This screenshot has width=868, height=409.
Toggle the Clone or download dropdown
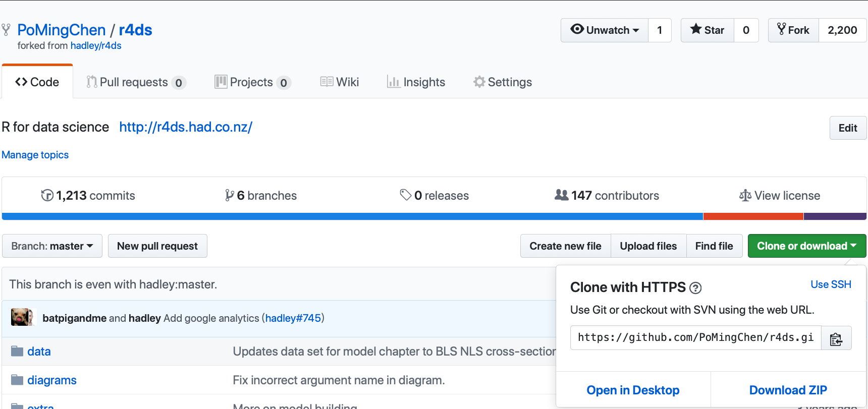point(807,246)
